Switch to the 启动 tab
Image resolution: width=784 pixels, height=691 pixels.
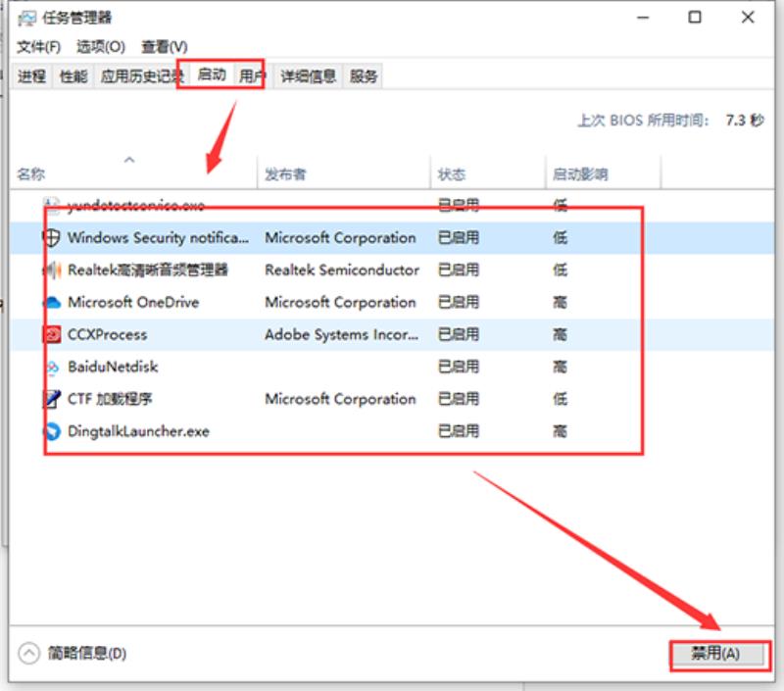pos(212,75)
